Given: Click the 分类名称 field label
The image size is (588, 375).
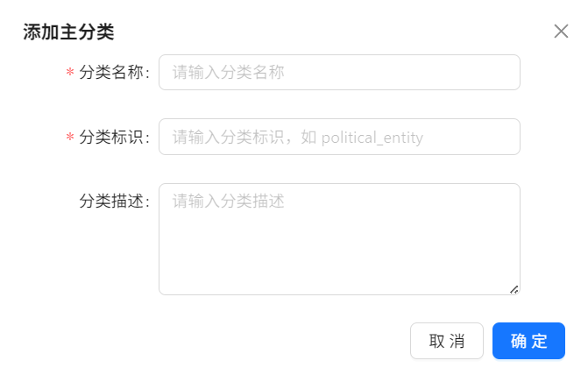Looking at the screenshot, I should pyautogui.click(x=114, y=73).
